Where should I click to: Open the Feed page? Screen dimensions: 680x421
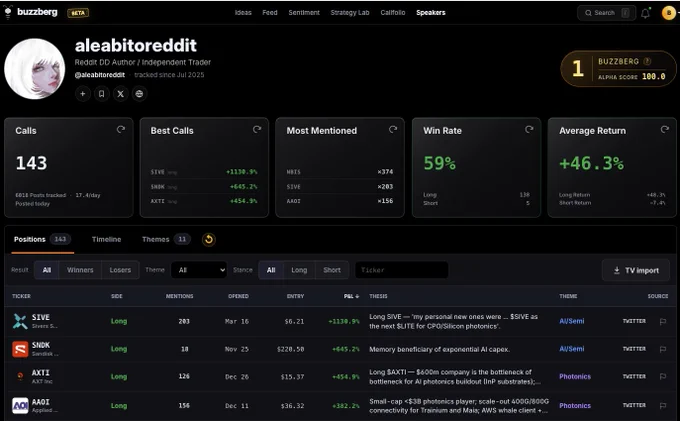(270, 13)
